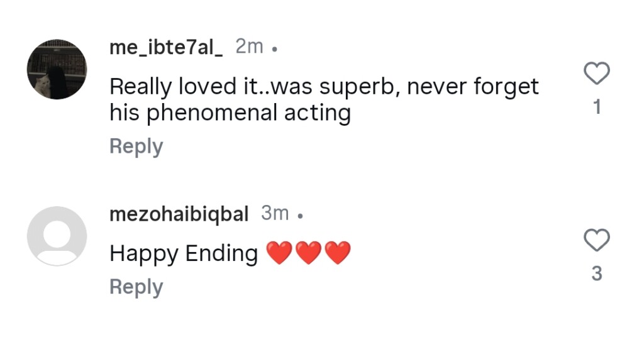Click the 2m timestamp

click(249, 47)
